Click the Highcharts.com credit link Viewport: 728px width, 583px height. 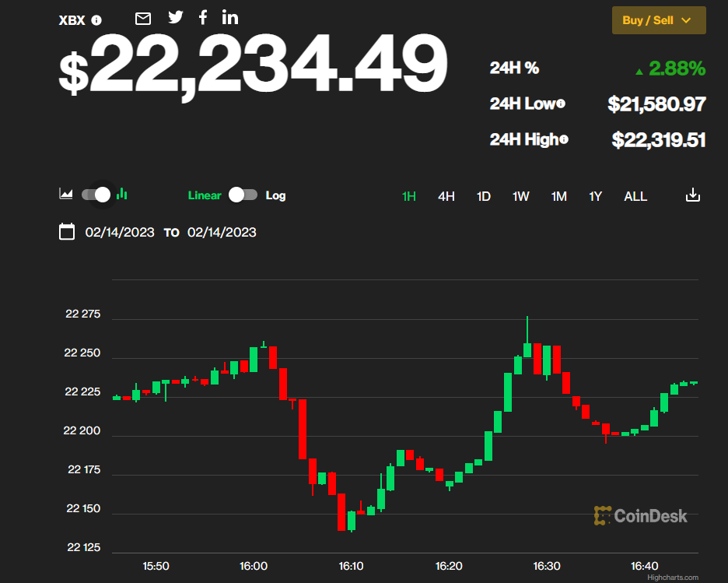tap(673, 578)
